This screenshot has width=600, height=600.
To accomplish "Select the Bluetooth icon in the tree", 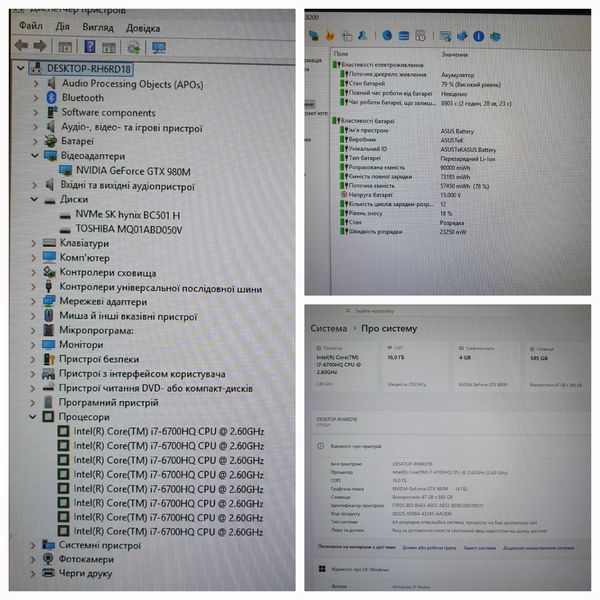I will (x=51, y=98).
